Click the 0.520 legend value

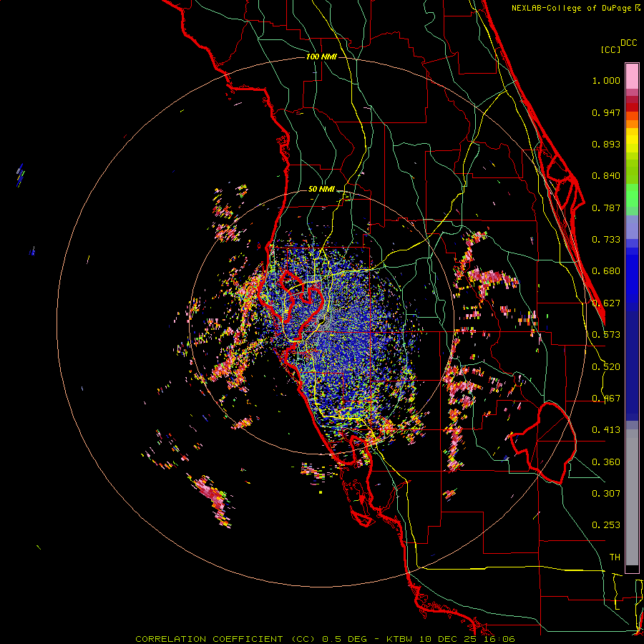606,367
